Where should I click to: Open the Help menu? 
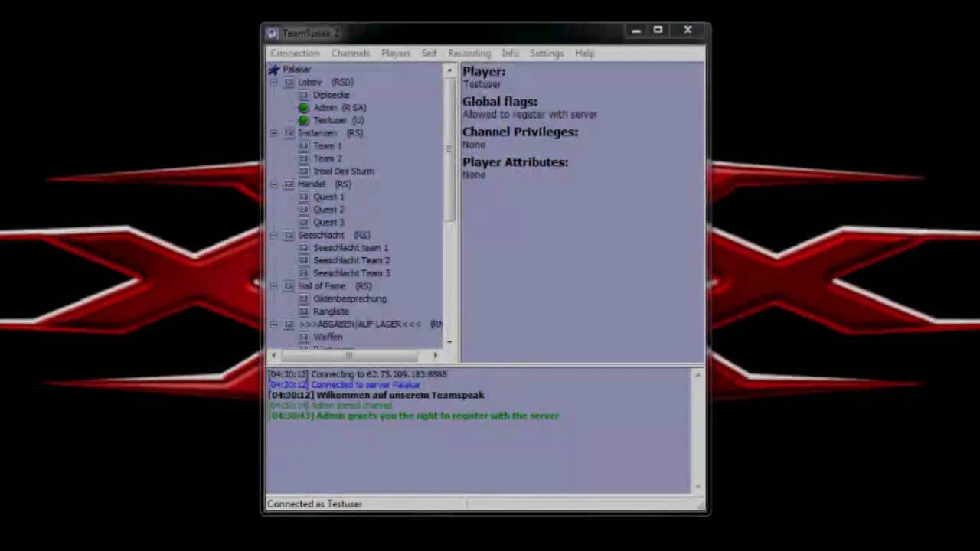584,54
